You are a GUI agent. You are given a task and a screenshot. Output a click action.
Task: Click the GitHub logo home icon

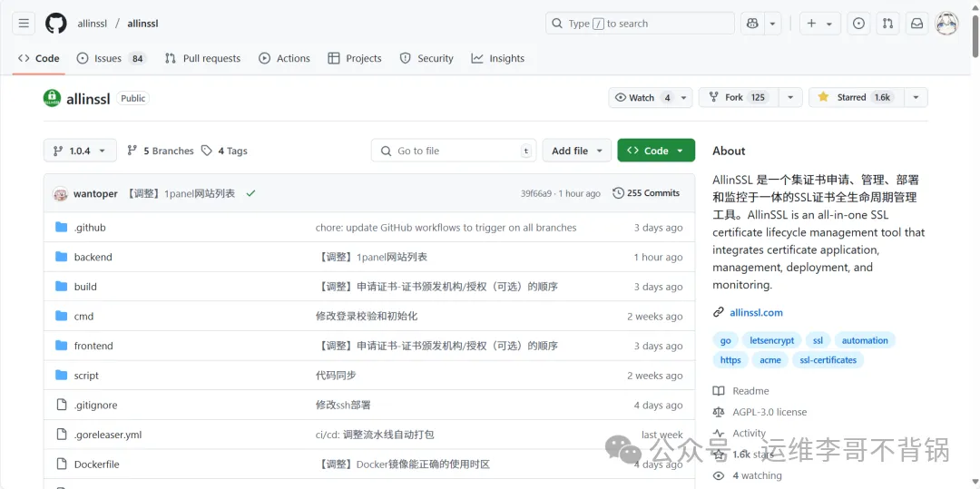coord(56,24)
